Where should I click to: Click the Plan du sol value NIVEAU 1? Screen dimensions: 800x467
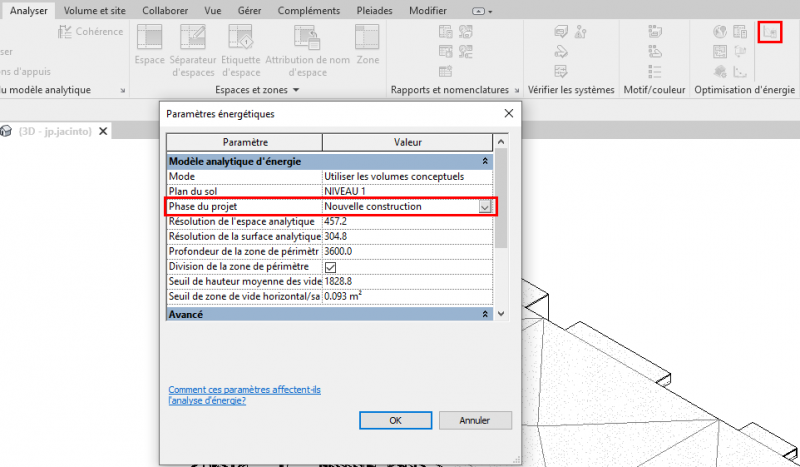click(408, 191)
